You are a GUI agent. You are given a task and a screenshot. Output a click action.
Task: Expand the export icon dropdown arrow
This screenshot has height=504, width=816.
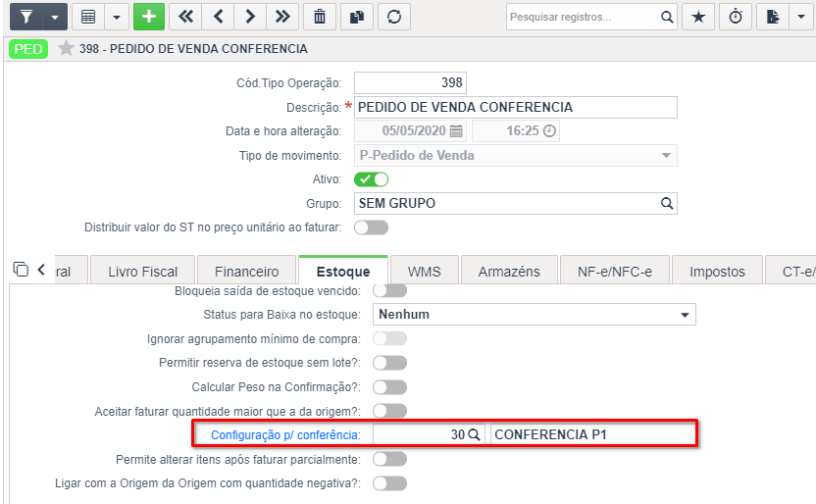click(x=801, y=17)
